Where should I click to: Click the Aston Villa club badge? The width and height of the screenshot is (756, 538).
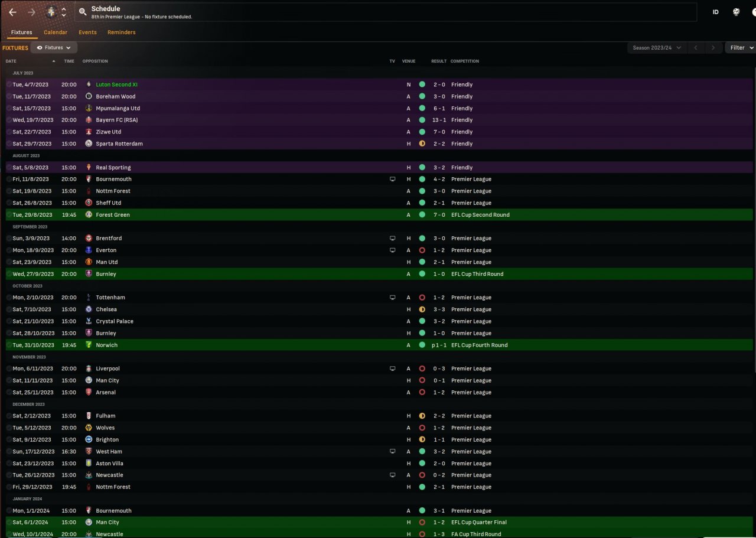[89, 463]
